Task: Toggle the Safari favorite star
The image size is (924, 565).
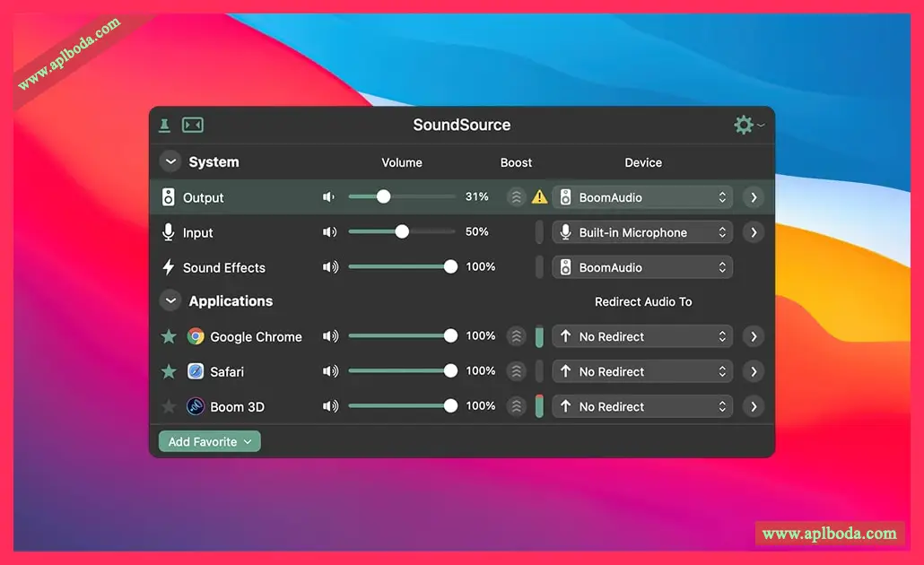Action: click(169, 371)
